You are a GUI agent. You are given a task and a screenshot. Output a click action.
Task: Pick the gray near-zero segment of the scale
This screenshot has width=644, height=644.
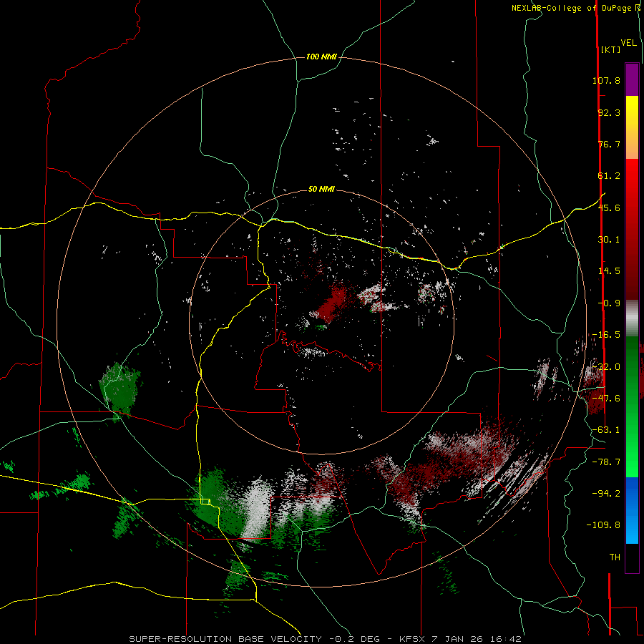coord(632,317)
